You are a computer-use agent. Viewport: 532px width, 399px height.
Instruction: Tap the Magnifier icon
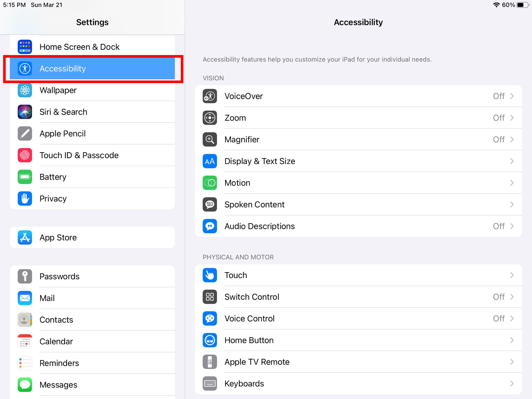[210, 139]
